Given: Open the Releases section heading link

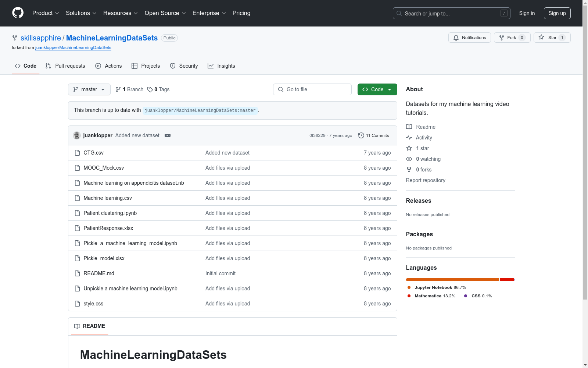Looking at the screenshot, I should tap(419, 201).
